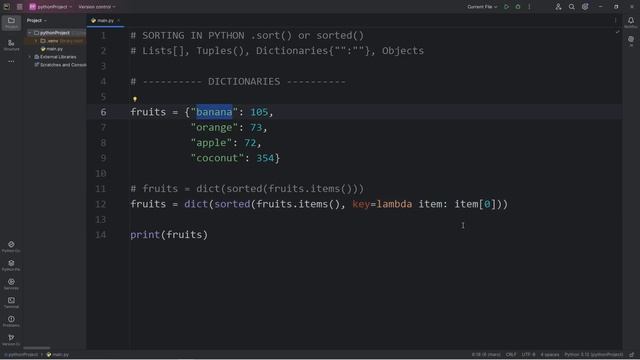Click the DICTIONARIES comment on line 4

click(x=238, y=81)
